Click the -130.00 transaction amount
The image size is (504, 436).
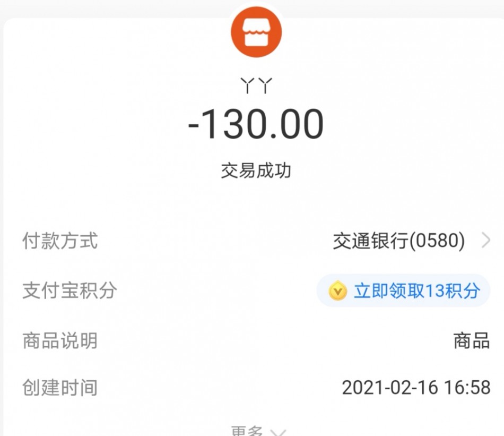click(256, 125)
